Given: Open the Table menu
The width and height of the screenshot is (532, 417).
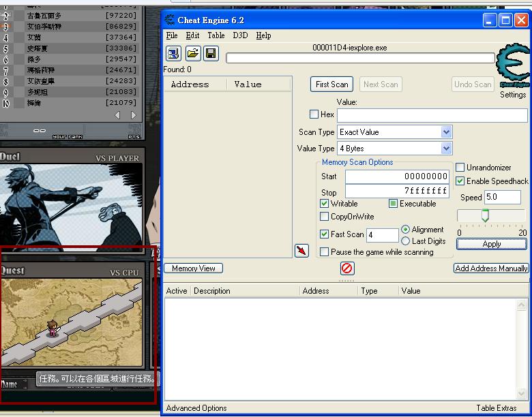Looking at the screenshot, I should click(216, 35).
